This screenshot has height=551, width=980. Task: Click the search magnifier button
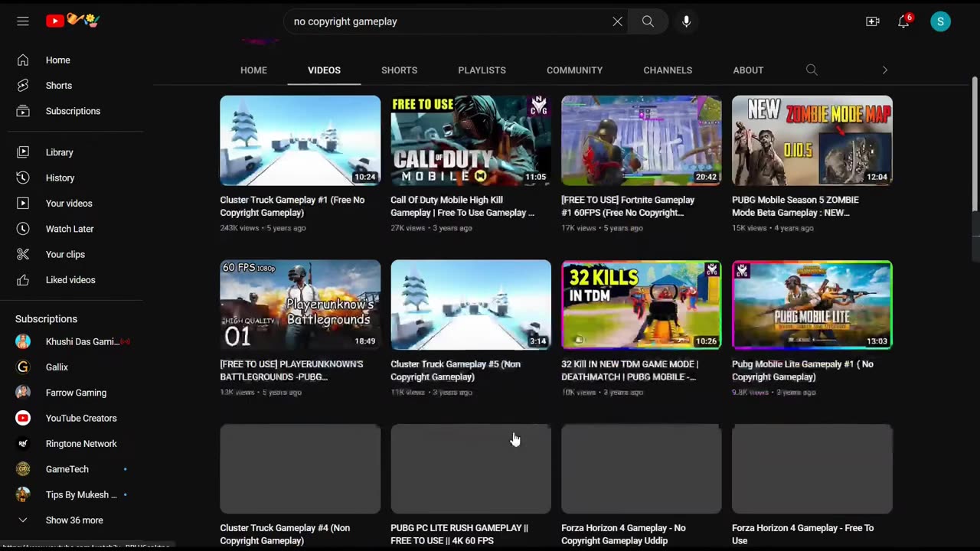click(x=648, y=21)
